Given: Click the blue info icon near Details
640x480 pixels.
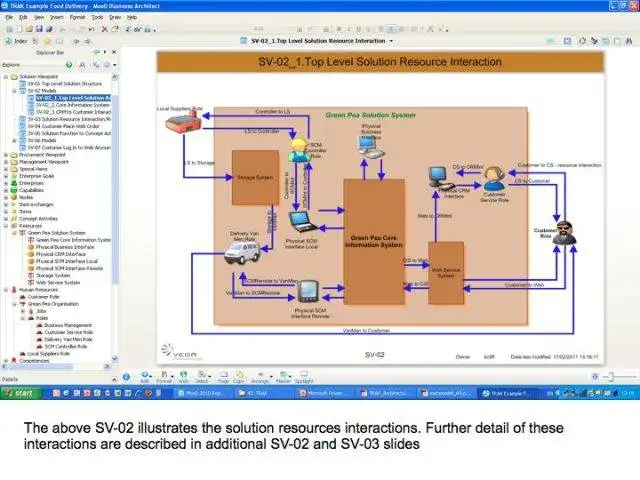Looking at the screenshot, I should tap(127, 377).
